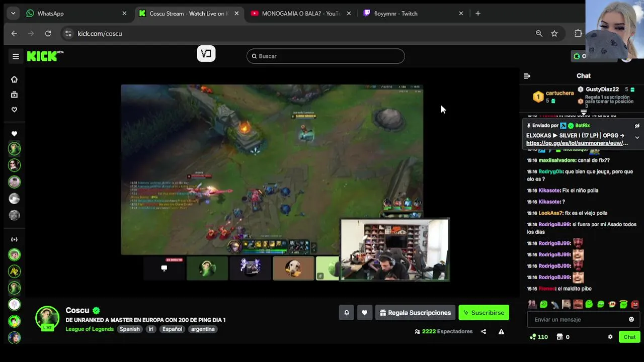The image size is (644, 362).
Task: Select the Cosco Stream Kick tab
Action: click(x=189, y=14)
